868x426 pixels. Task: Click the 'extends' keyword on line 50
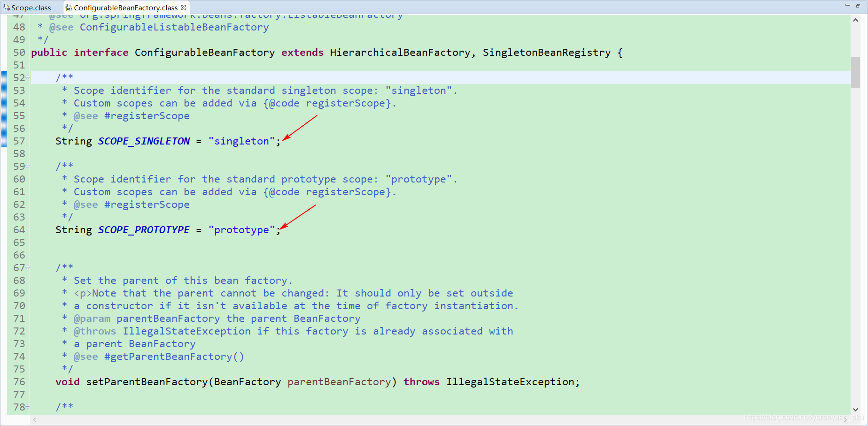(x=302, y=53)
